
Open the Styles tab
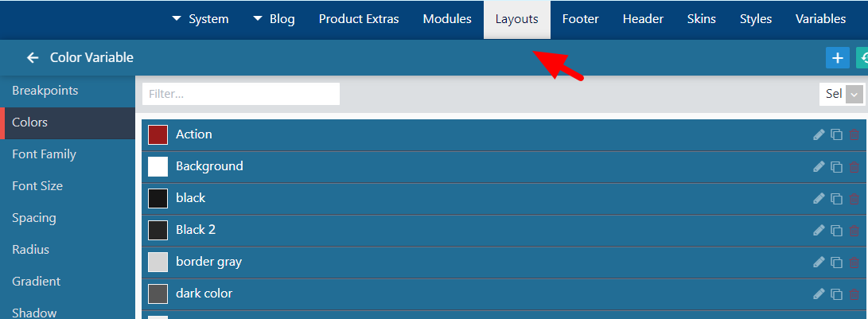click(x=756, y=19)
